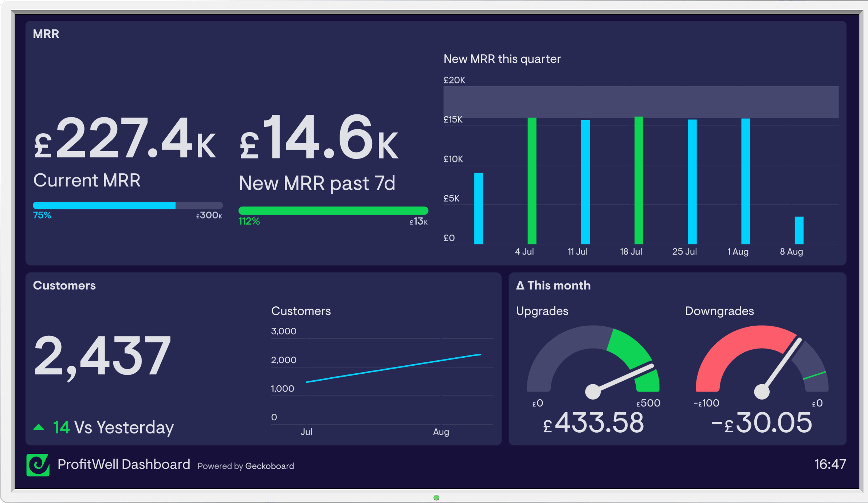
Task: Click the Upgrades gauge needle hub
Action: [593, 392]
